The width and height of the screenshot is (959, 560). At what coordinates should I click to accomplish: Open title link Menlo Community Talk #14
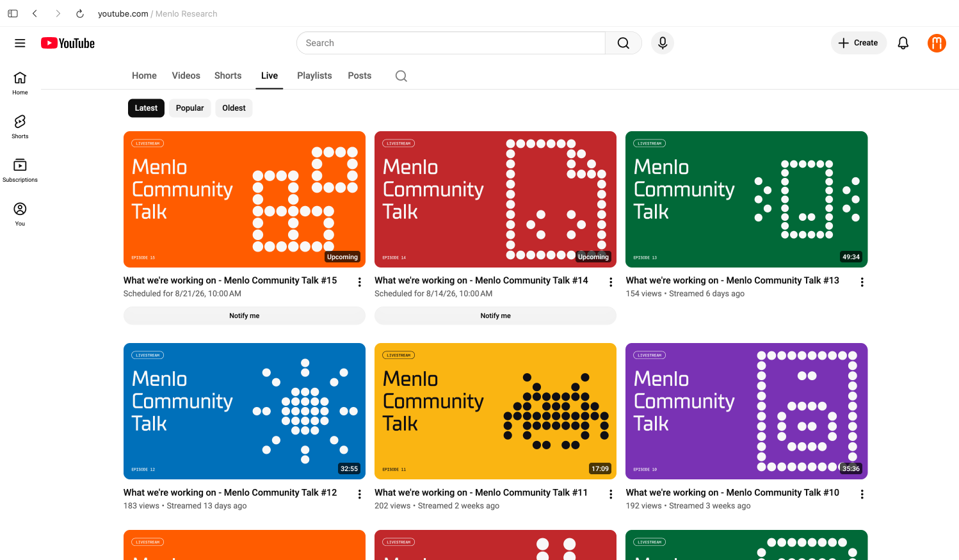[x=481, y=280]
